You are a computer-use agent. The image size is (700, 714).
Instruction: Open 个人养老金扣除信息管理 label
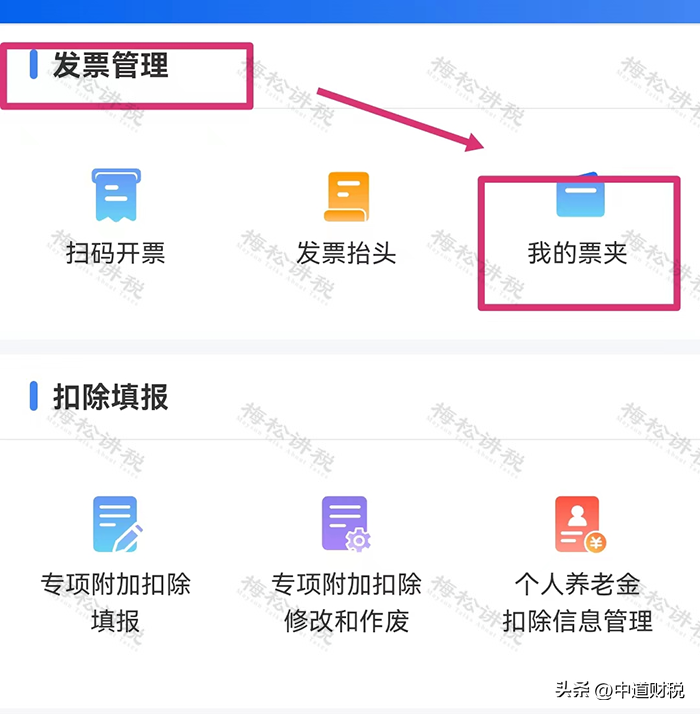pos(577,602)
